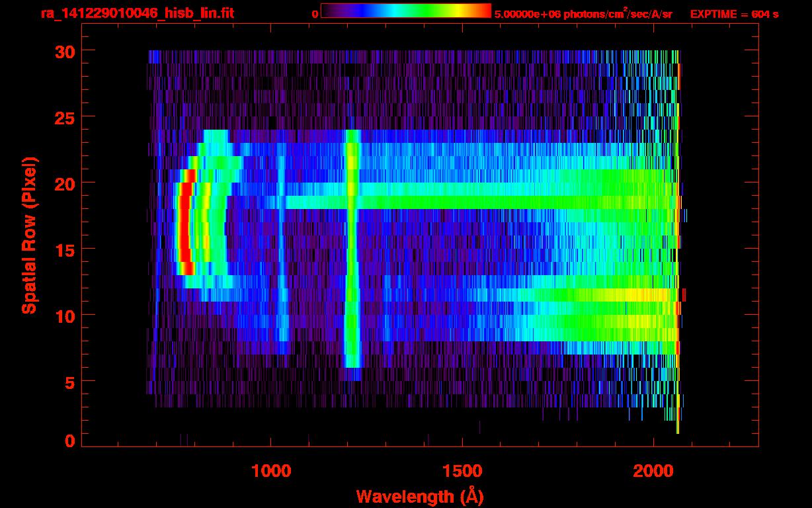Click the file name ra_141229010046_hisb_lin.fit

coord(137,13)
